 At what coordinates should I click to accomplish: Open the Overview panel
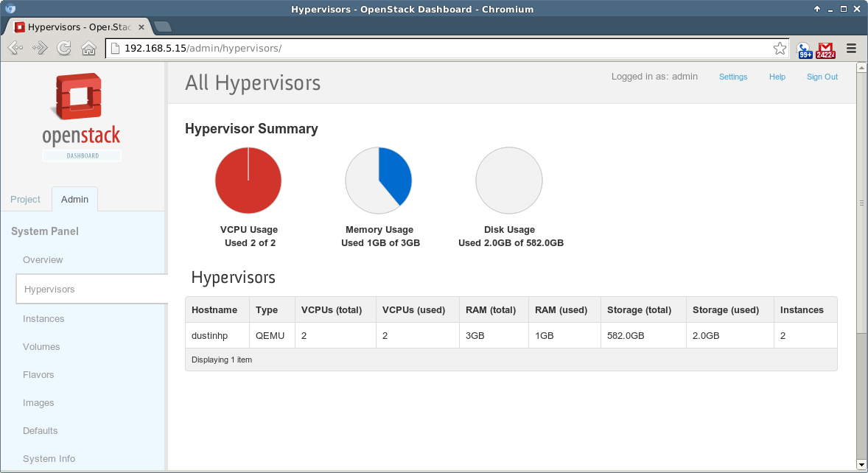43,260
